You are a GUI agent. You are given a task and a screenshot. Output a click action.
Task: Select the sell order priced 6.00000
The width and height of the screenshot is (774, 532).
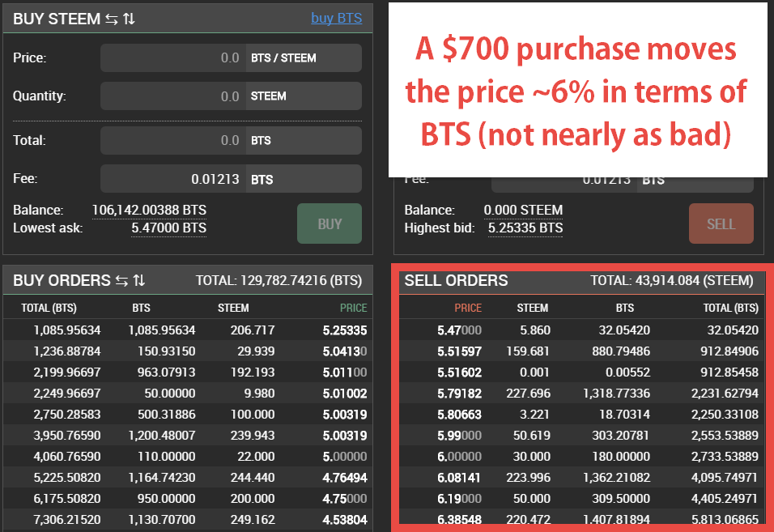click(x=581, y=457)
